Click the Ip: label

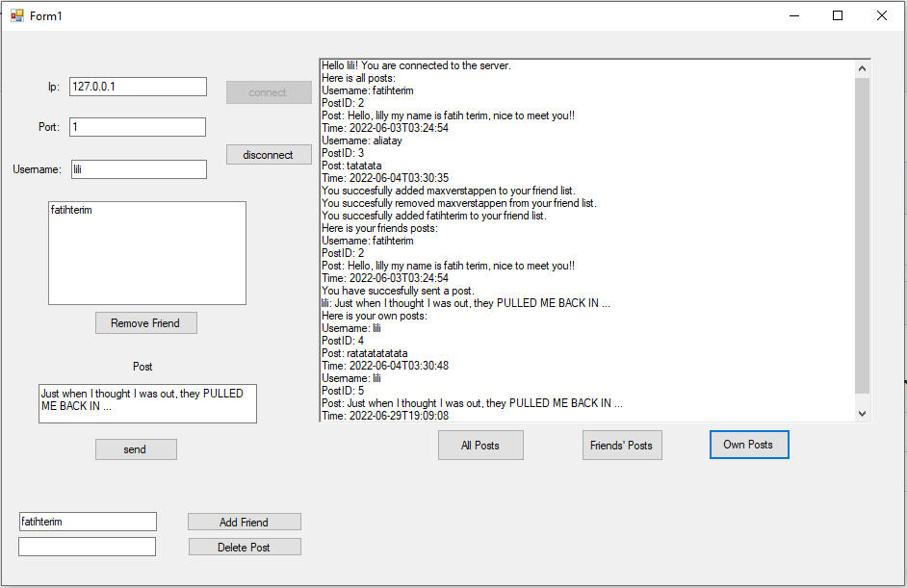point(54,87)
